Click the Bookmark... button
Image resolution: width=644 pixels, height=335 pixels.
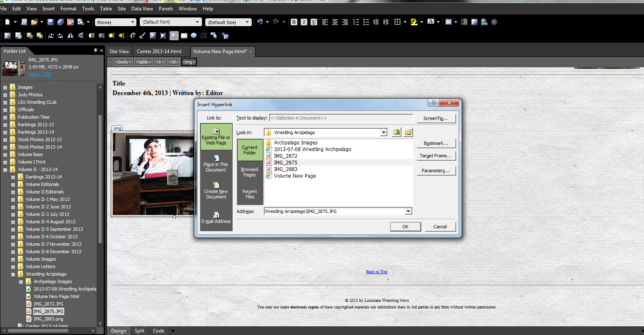436,143
